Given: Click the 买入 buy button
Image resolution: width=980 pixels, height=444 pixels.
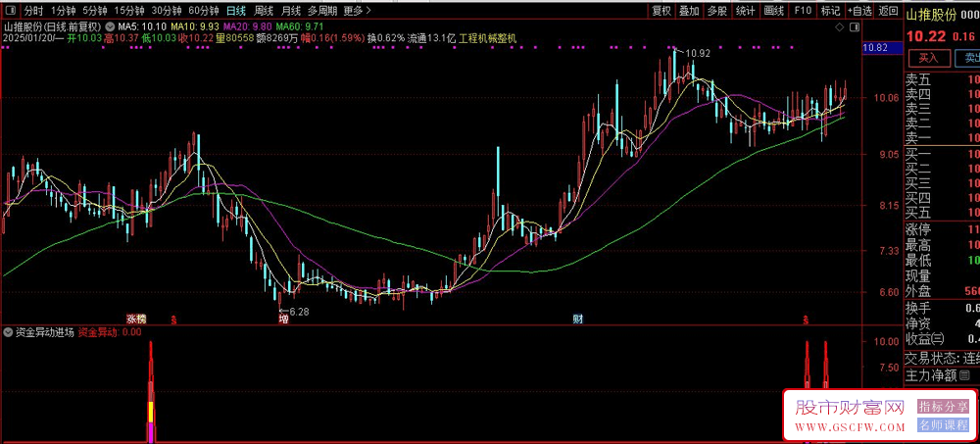Looking at the screenshot, I should pyautogui.click(x=928, y=58).
